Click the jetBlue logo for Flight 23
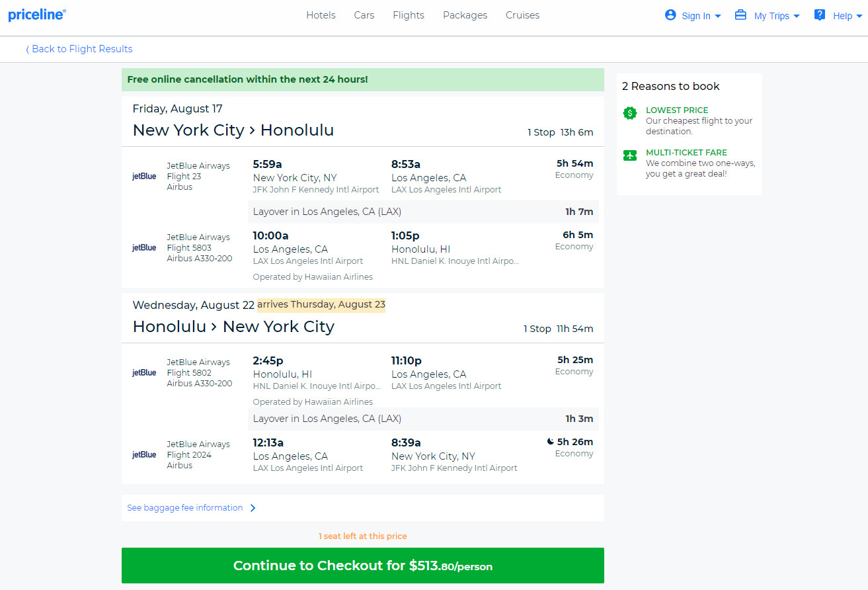 coord(144,176)
